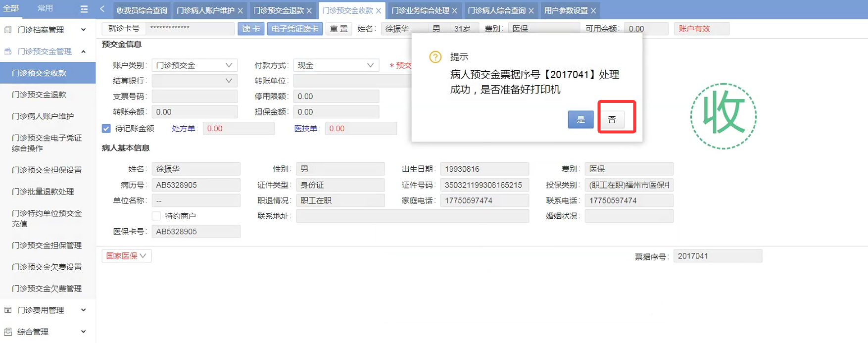The image size is (868, 343).
Task: Open 门诊预交金担保设置 in the sidebar
Action: point(48,170)
